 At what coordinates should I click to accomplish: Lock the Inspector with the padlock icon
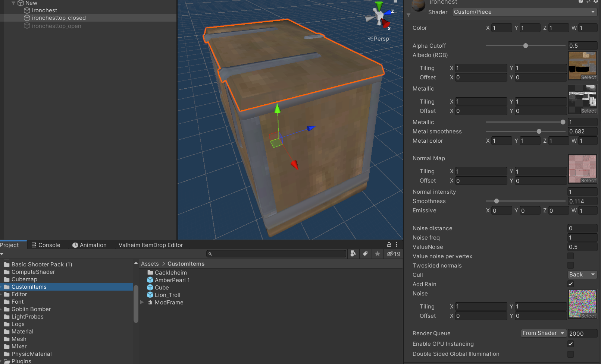tap(389, 244)
